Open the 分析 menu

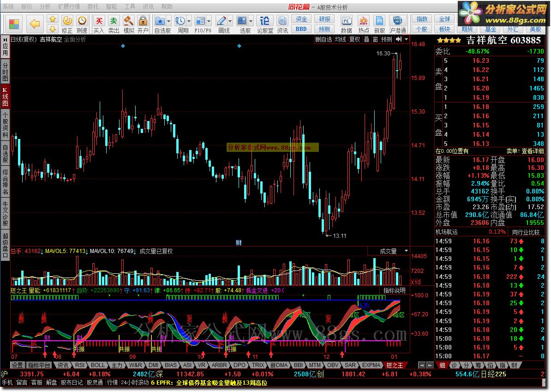[x=45, y=6]
